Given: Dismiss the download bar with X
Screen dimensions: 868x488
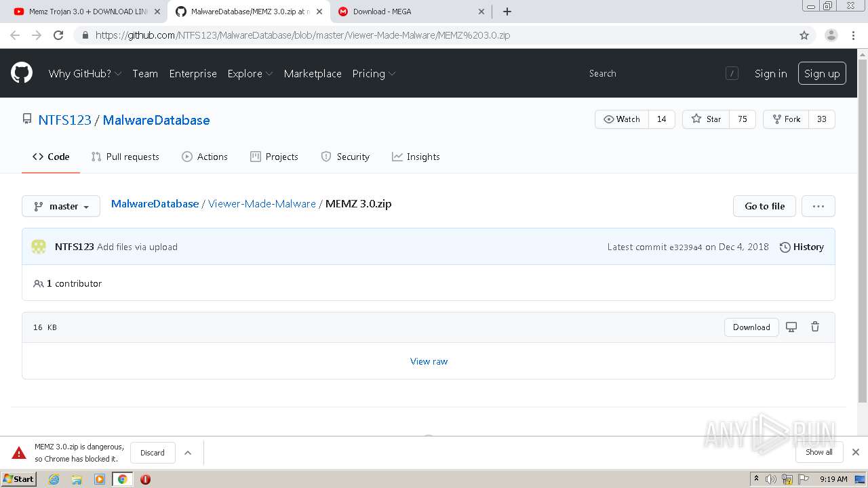Looking at the screenshot, I should [856, 452].
